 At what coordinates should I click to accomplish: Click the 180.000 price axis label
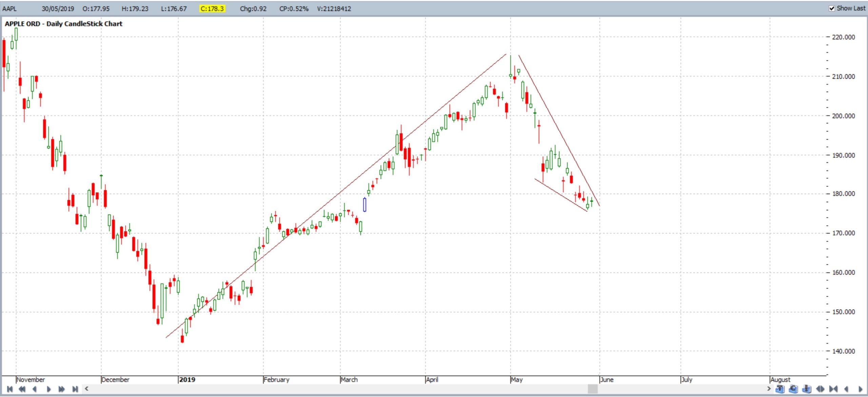point(843,193)
